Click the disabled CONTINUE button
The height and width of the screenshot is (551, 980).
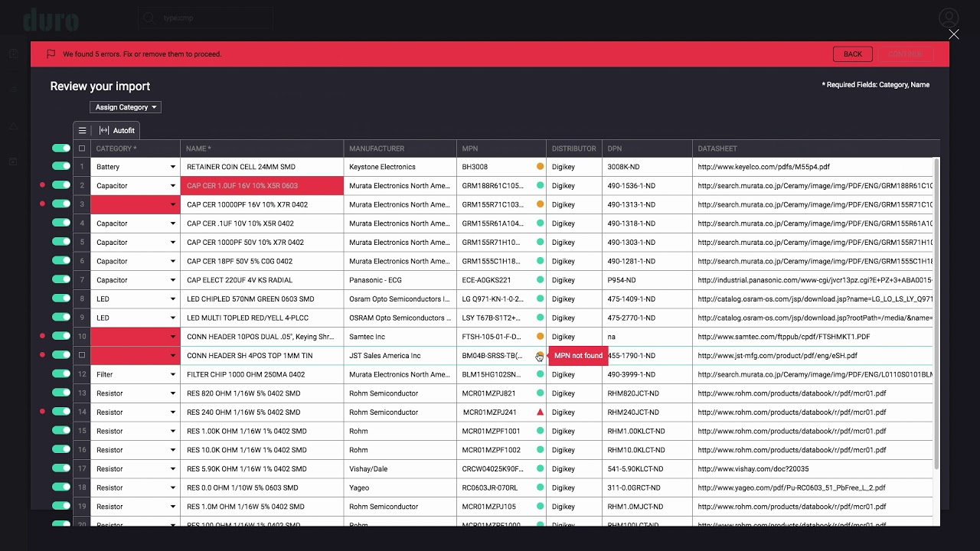[x=905, y=54]
